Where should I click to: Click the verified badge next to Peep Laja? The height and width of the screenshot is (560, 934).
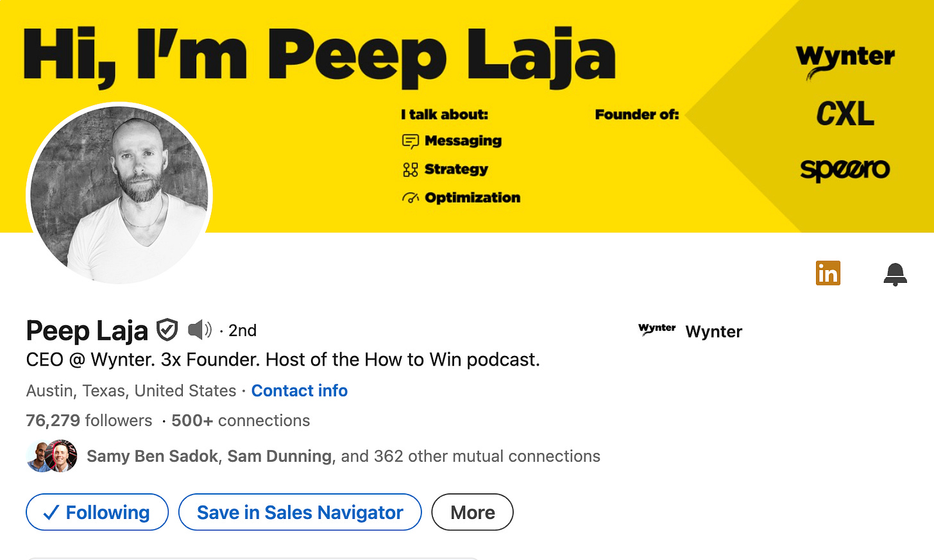coord(166,330)
